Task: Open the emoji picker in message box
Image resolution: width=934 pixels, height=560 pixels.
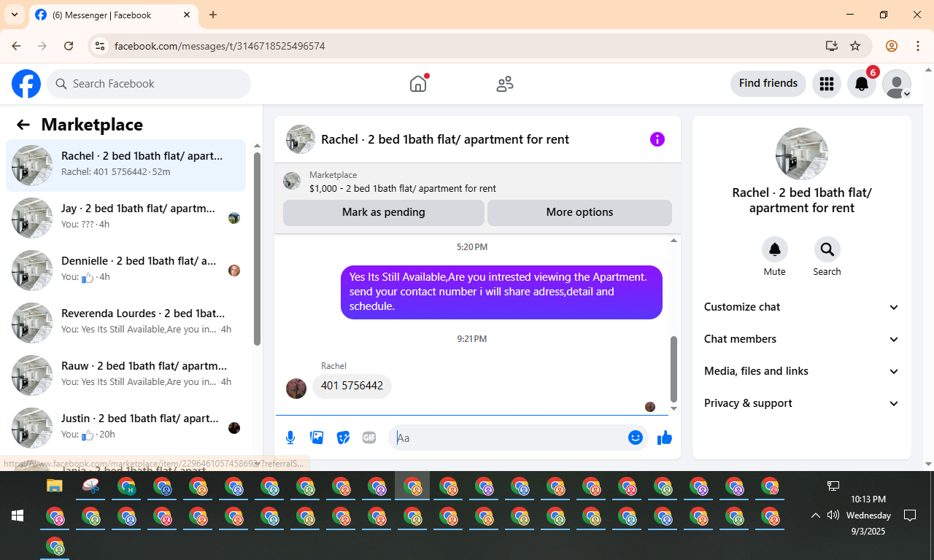Action: 636,437
